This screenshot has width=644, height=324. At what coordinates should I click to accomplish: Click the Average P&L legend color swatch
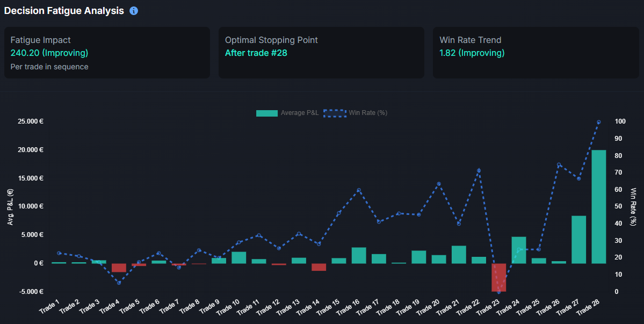pyautogui.click(x=267, y=113)
